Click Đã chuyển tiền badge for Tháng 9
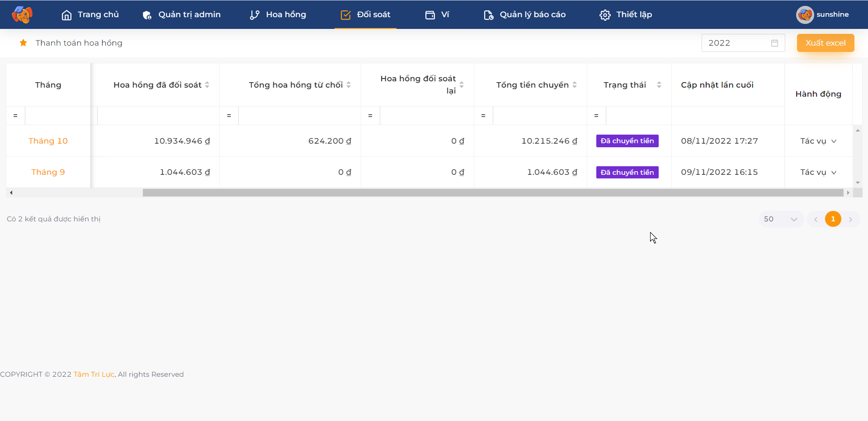868x421 pixels. coord(627,173)
